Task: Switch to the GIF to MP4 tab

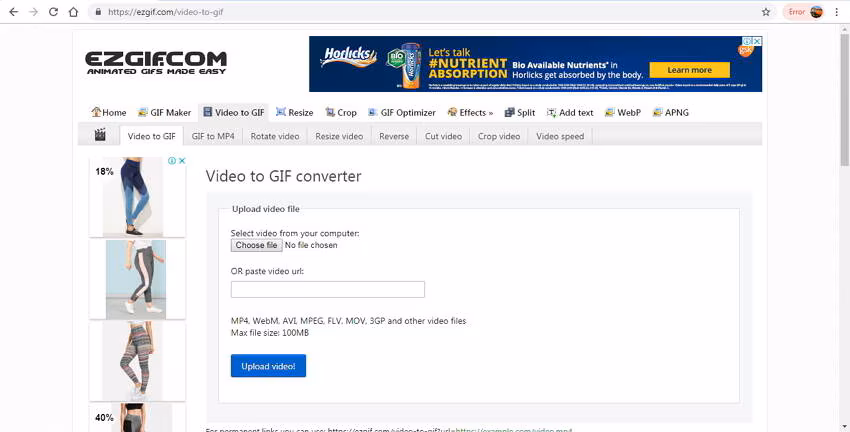Action: pos(213,136)
